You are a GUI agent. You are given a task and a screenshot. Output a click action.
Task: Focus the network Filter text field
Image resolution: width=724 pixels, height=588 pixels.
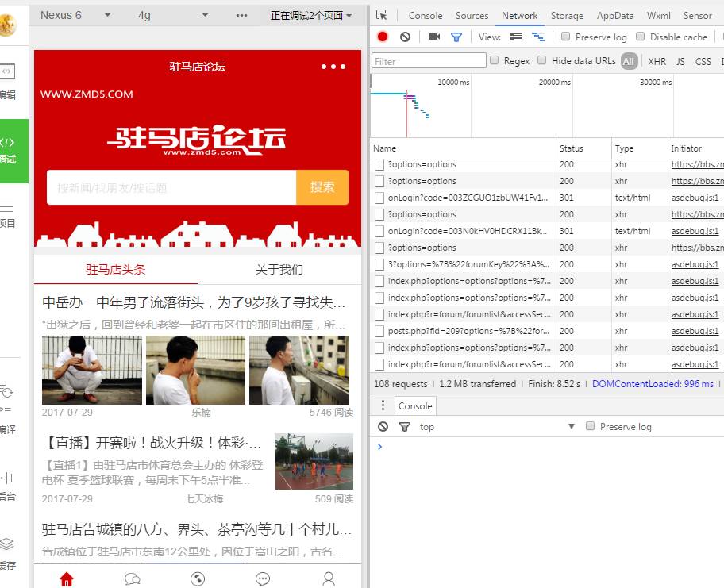click(429, 61)
